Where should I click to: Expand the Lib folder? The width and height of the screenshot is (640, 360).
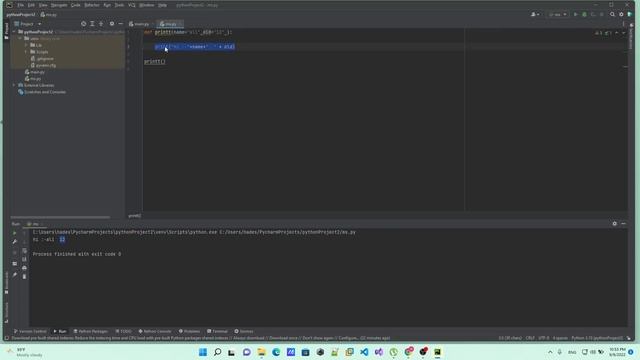(27, 45)
